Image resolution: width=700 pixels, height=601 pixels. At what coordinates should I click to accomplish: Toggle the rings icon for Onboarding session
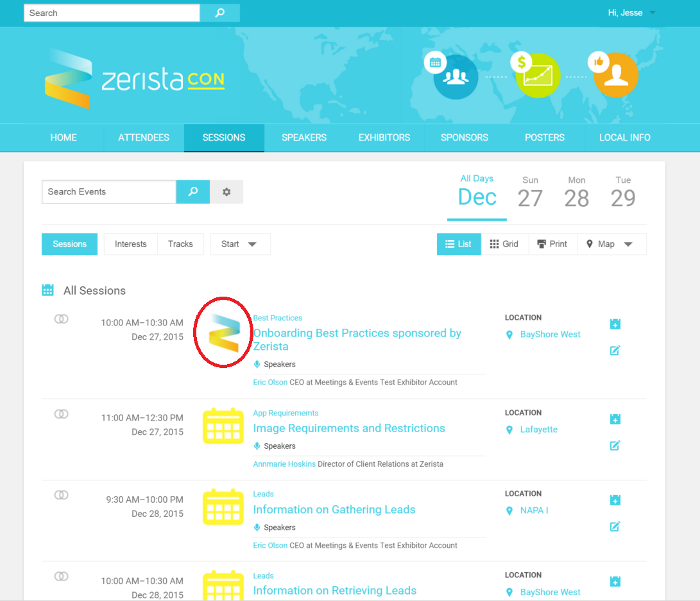(61, 319)
